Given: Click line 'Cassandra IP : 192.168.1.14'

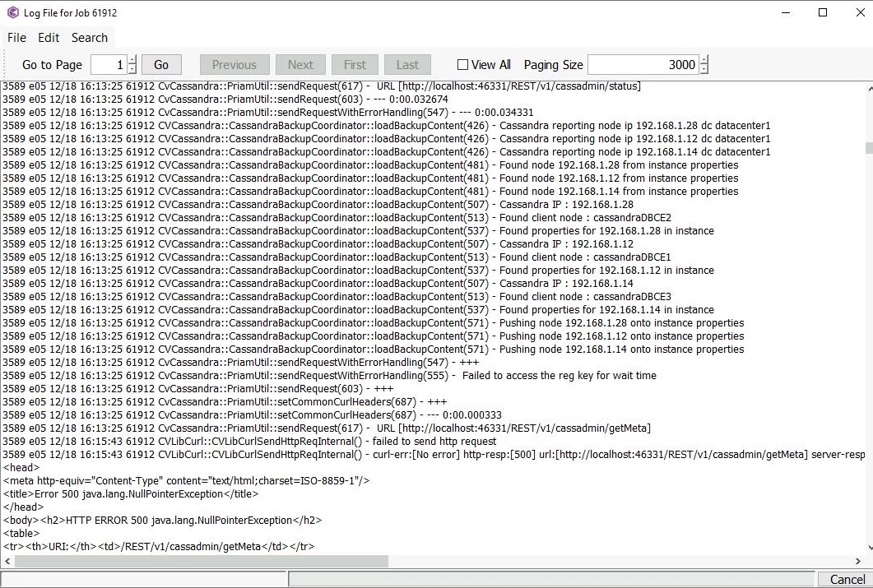Looking at the screenshot, I should click(318, 283).
